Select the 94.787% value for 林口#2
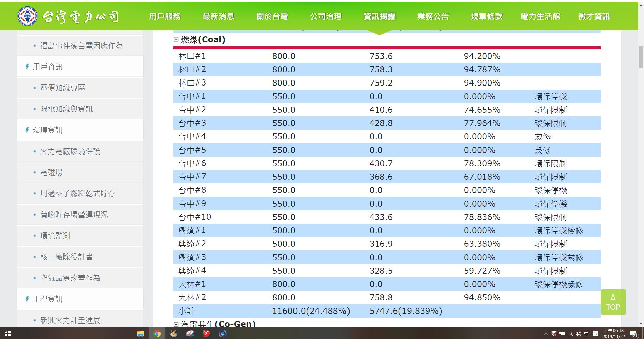This screenshot has height=339, width=644. 482,69
